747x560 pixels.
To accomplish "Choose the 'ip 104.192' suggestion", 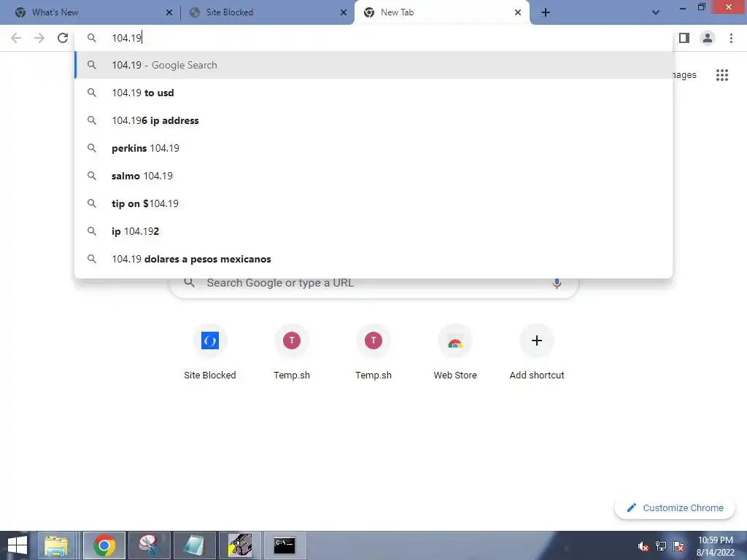I will 374,231.
